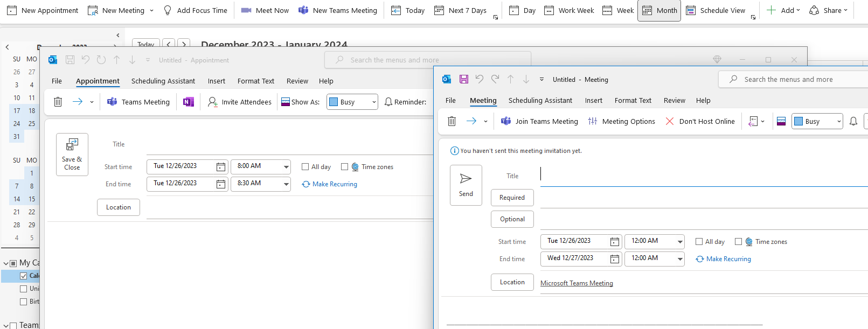Screen dimensions: 868x329
Task: Show the Next 7 Days view
Action: [x=461, y=10]
